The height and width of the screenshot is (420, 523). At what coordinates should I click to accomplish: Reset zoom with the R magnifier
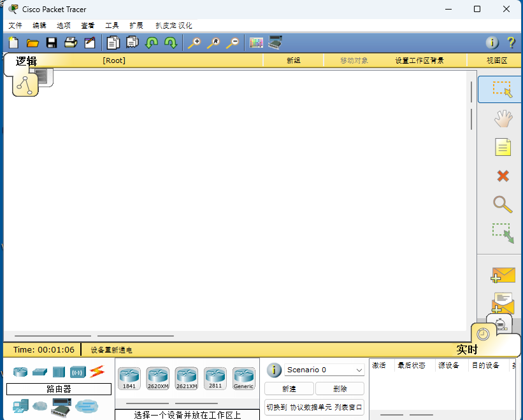coord(213,43)
